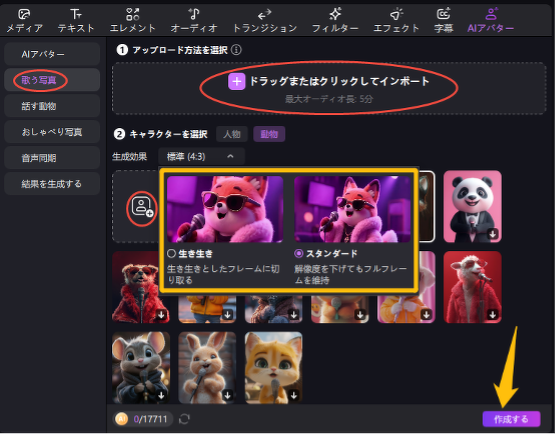Select the beige rabbit character

(x=207, y=368)
